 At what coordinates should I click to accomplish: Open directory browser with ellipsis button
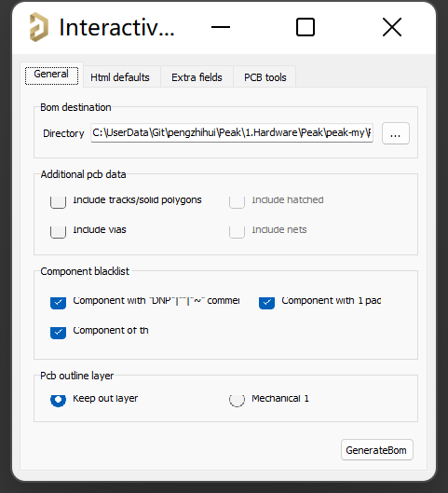(396, 133)
